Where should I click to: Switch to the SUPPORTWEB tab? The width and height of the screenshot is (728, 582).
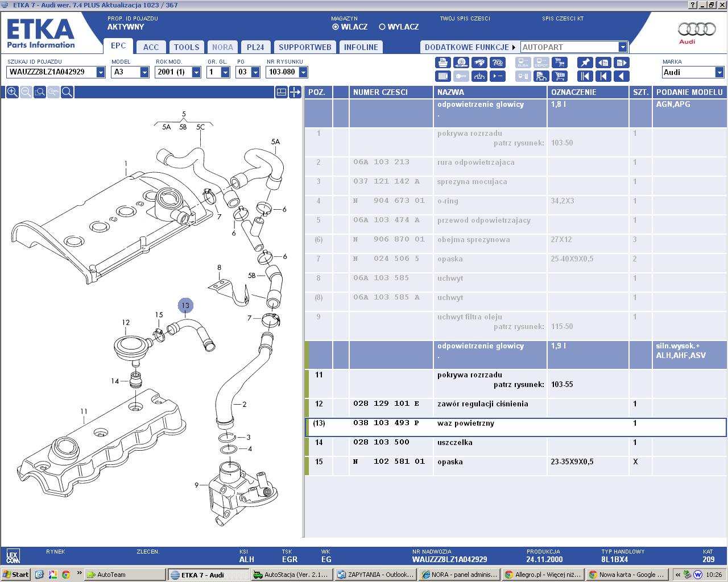pos(305,47)
